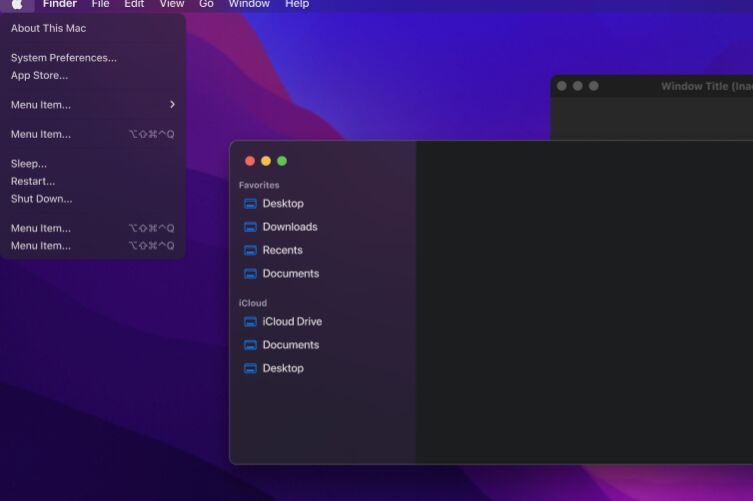Viewport: 753px width, 501px height.
Task: Expand the Menu Item submenu chevron
Action: point(172,104)
